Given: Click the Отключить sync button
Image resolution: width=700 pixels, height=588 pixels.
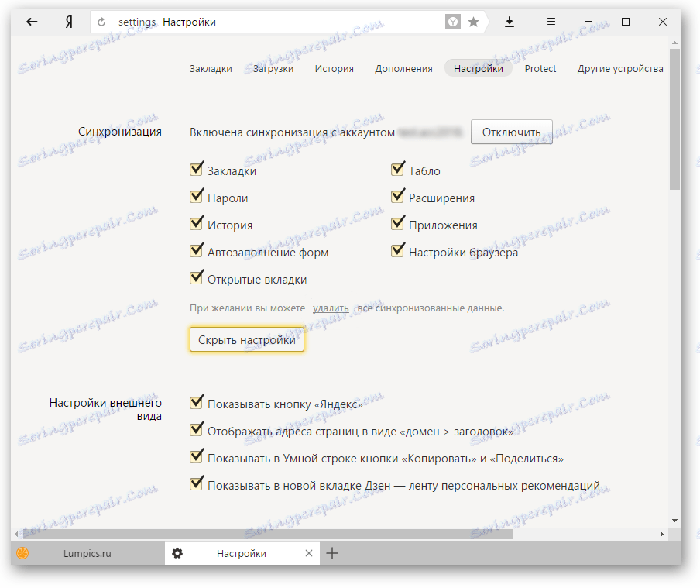Looking at the screenshot, I should point(512,132).
